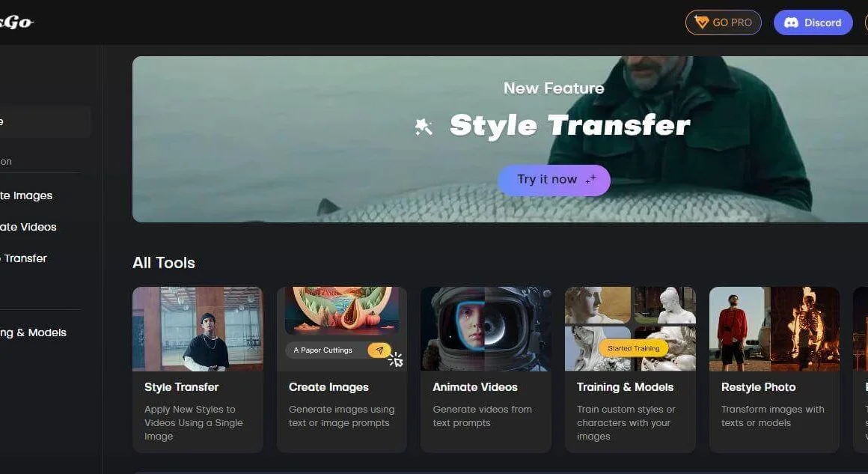The image size is (868, 474).
Task: Click the A Paper Cuttings prompt field
Action: (338, 350)
